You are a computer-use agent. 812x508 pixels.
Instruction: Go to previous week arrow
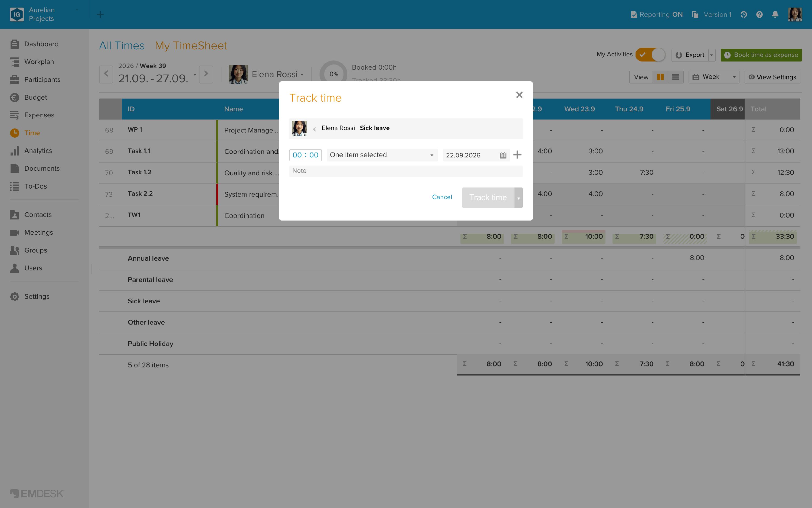(x=106, y=74)
